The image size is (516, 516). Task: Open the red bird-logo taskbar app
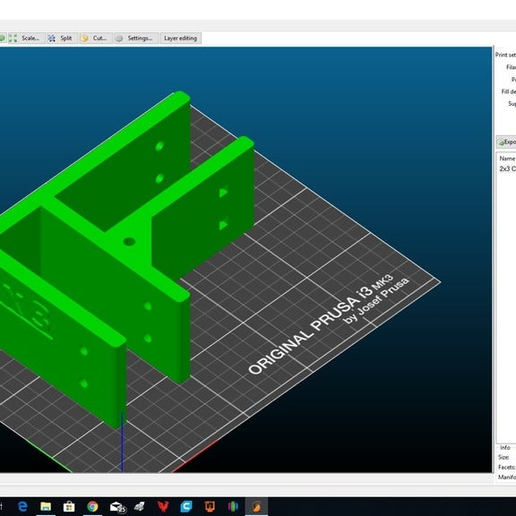[x=163, y=507]
